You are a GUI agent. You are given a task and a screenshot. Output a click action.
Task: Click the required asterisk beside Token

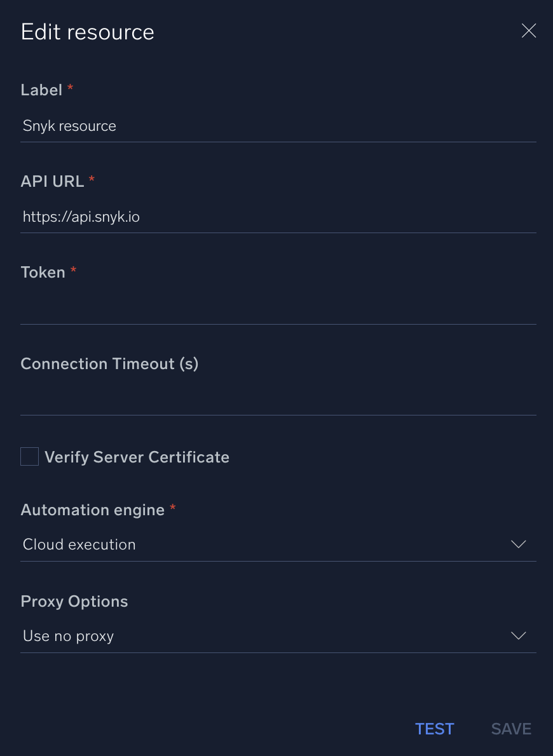pyautogui.click(x=72, y=270)
